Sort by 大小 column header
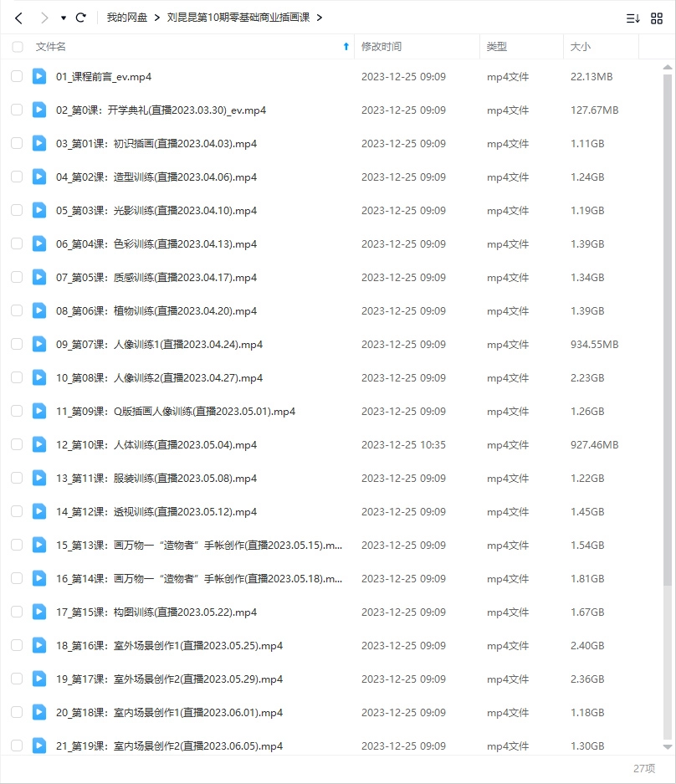This screenshot has height=784, width=676. pyautogui.click(x=580, y=47)
